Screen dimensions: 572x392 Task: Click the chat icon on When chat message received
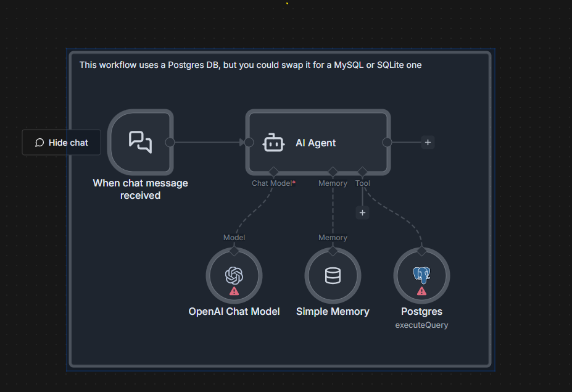[x=140, y=141]
